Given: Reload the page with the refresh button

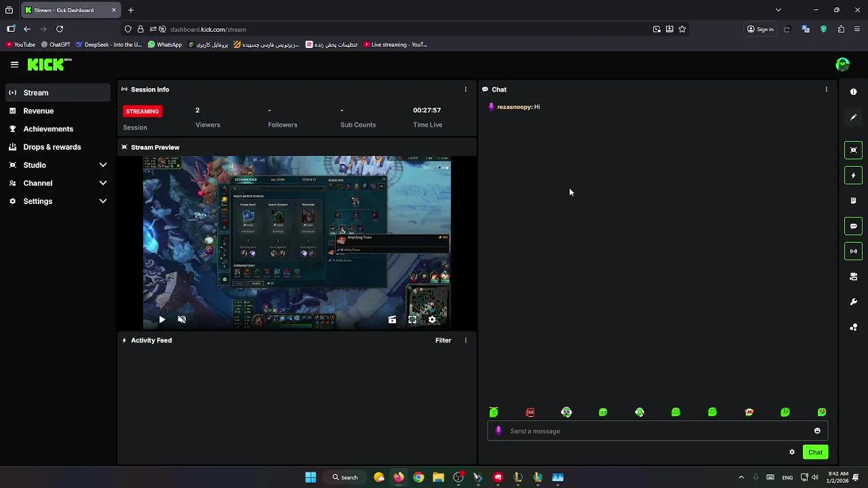Looking at the screenshot, I should click(x=60, y=29).
